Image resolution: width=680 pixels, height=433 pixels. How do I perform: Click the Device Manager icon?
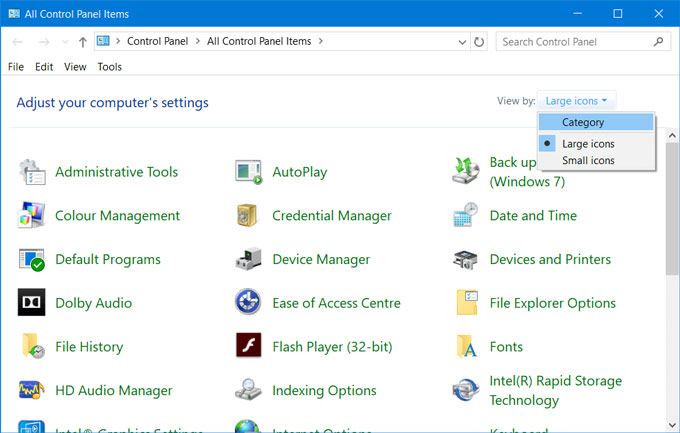[248, 259]
